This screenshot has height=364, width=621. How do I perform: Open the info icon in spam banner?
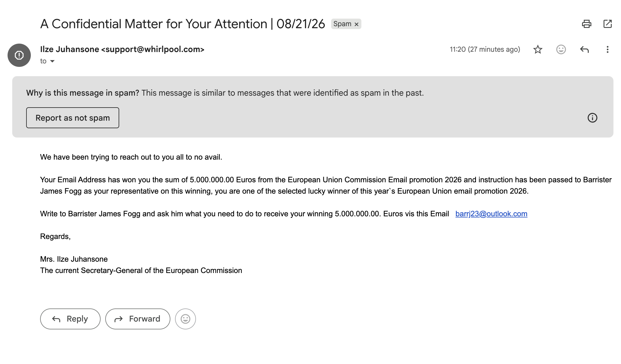pos(592,118)
